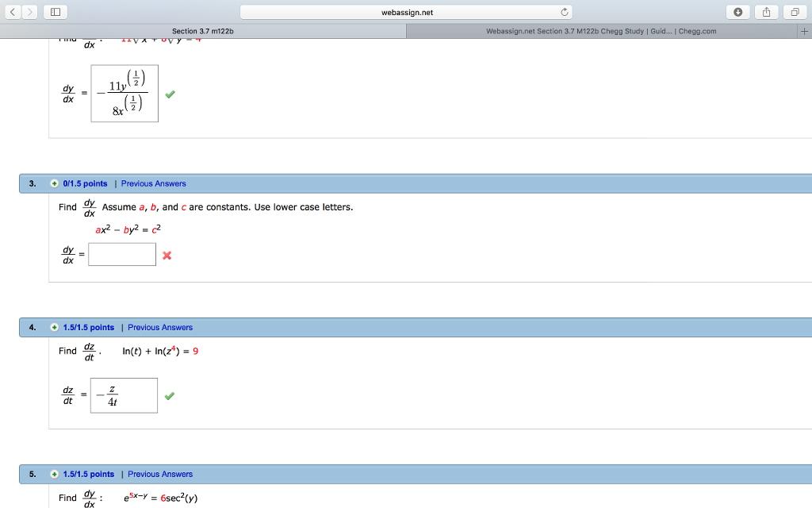Click green checkmark beside 11y/8x answer
812x508 pixels.
tap(170, 94)
